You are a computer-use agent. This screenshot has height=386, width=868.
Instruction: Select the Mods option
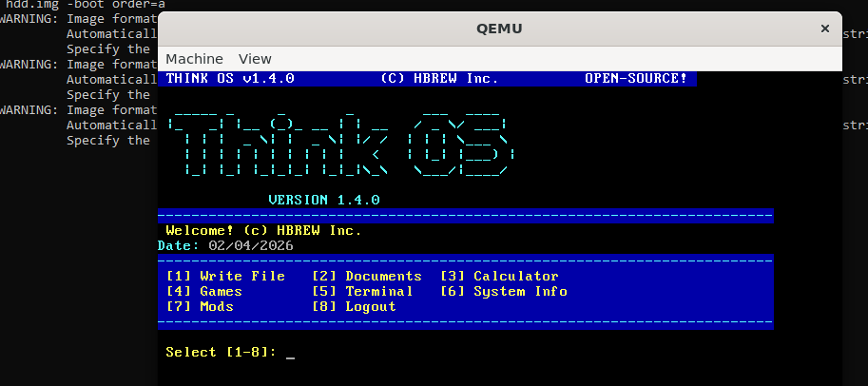(x=201, y=307)
